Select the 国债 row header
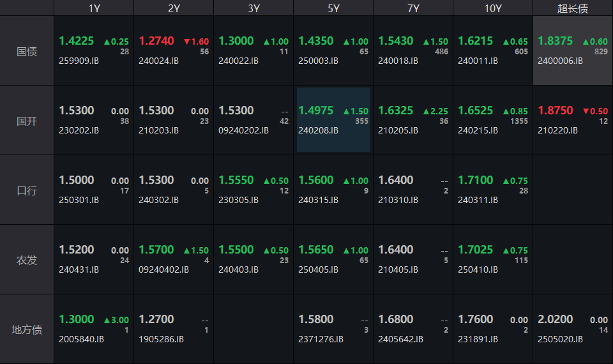 [27, 51]
